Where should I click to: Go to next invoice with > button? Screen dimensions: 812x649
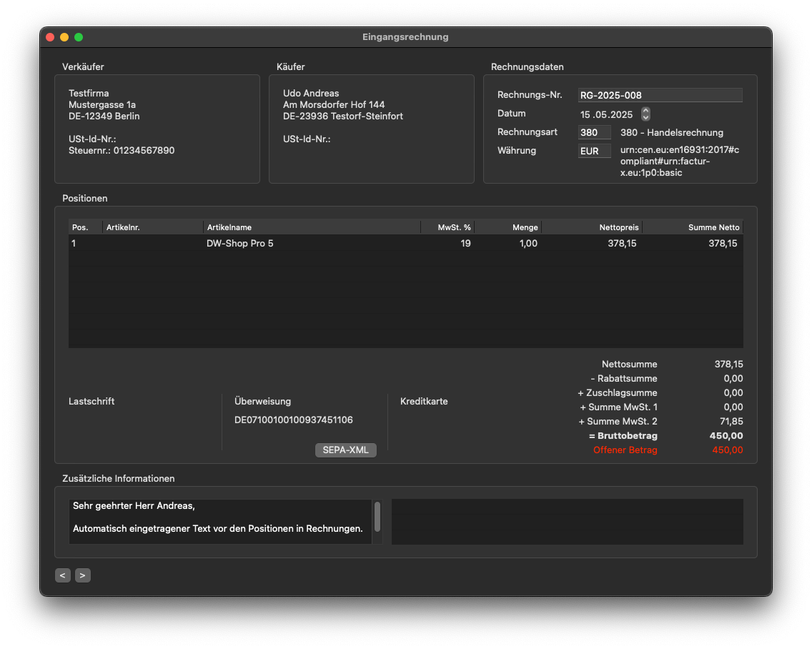click(83, 575)
